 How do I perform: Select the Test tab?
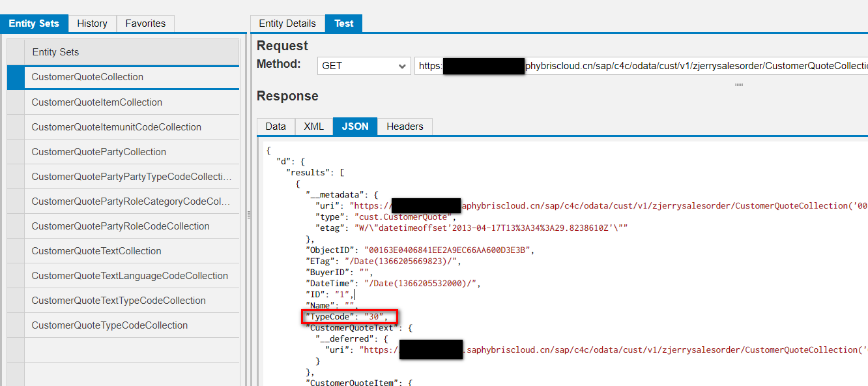click(x=343, y=23)
